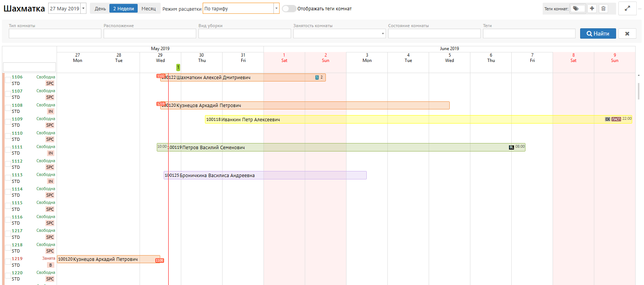Check the checkbox for room 1106
644x285 pixels.
click(x=8, y=80)
